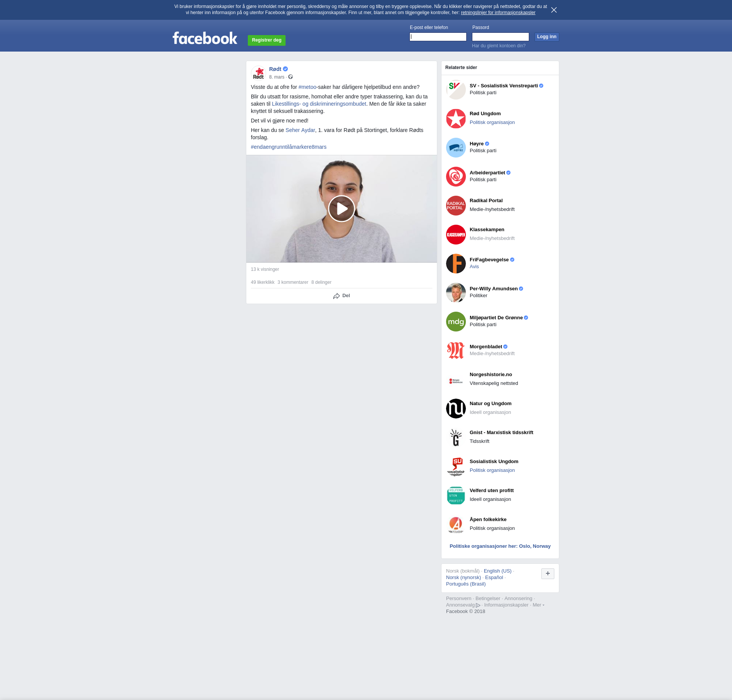The height and width of the screenshot is (700, 732).
Task: Open Per-Willy Amundsen profile photo
Action: tap(456, 293)
